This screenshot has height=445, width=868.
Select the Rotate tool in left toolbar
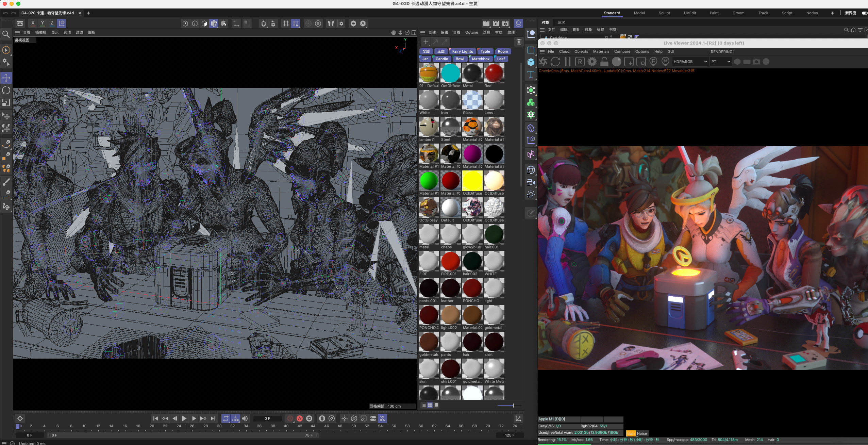6,90
